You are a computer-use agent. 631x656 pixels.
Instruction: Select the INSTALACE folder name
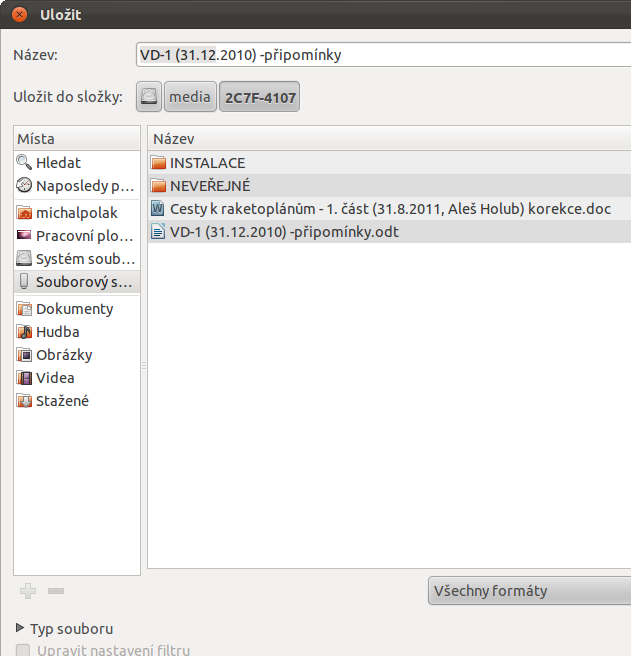[x=208, y=163]
